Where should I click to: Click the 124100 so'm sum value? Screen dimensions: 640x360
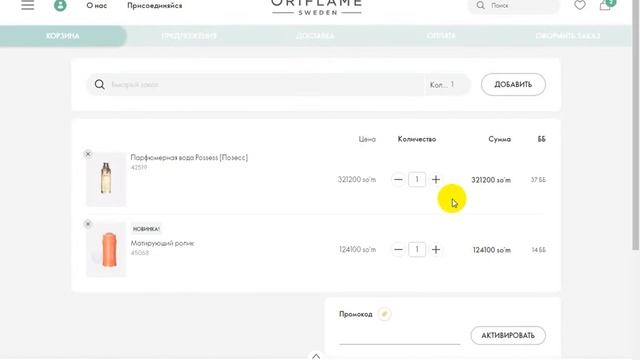coord(491,250)
